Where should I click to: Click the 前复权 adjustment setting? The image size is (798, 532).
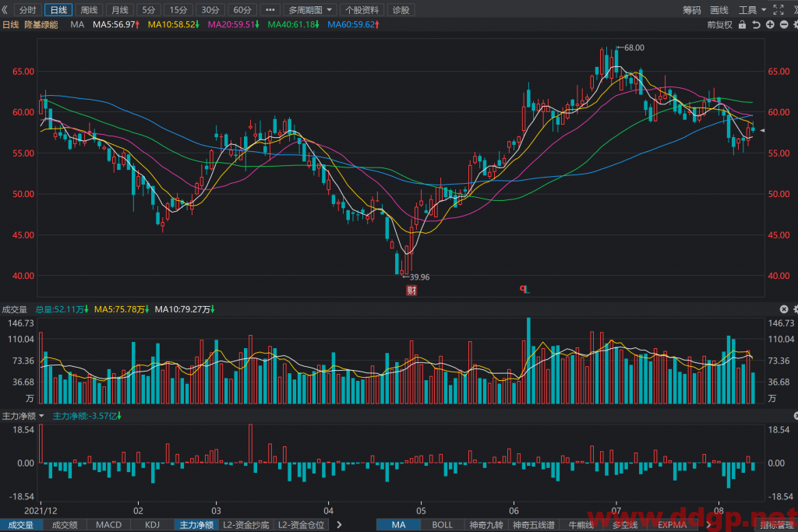click(x=719, y=24)
